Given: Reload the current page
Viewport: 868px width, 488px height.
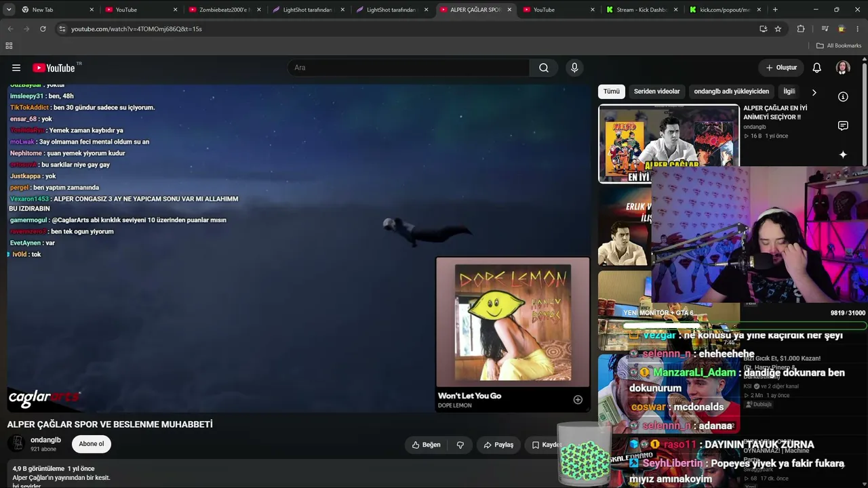Looking at the screenshot, I should [43, 29].
